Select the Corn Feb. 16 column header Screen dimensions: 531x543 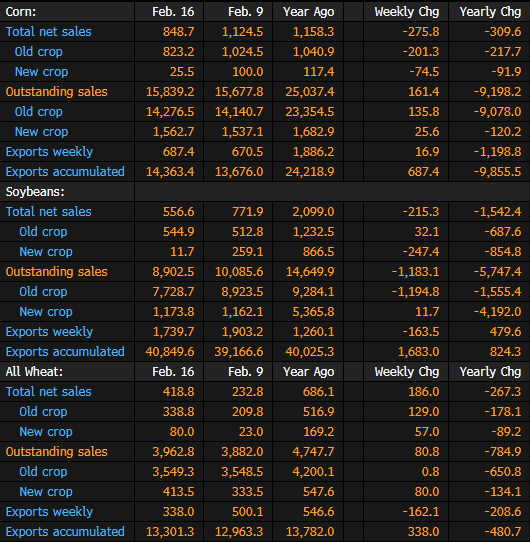click(173, 12)
